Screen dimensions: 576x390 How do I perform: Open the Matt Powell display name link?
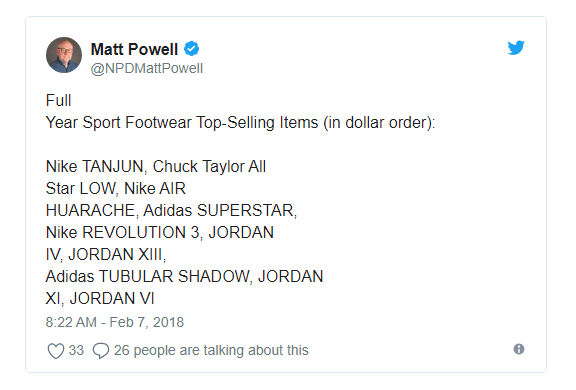tap(134, 49)
